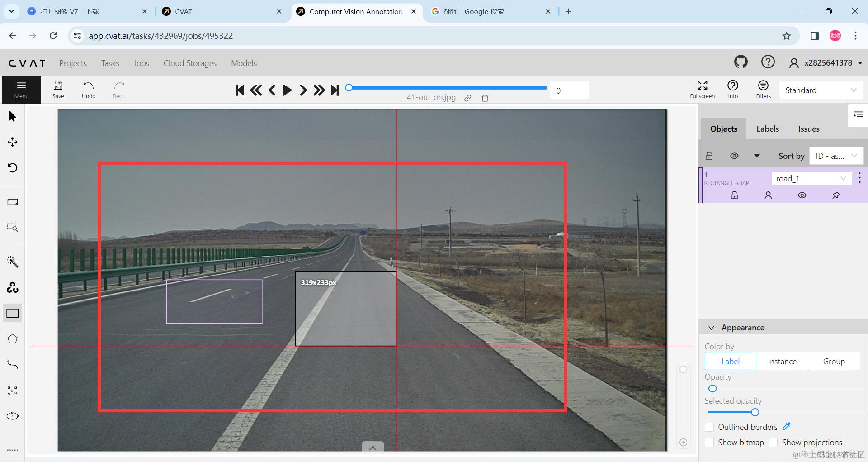Enable Show bitmap checkbox

pos(709,442)
